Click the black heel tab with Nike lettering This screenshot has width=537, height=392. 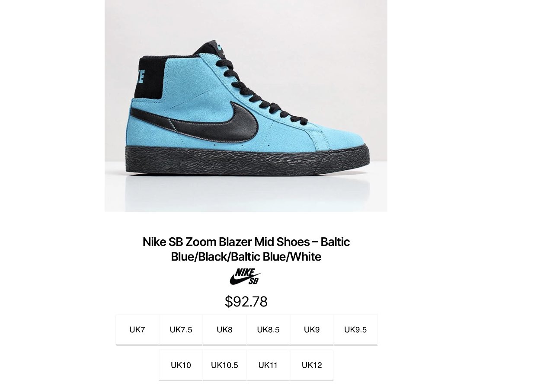coord(147,76)
